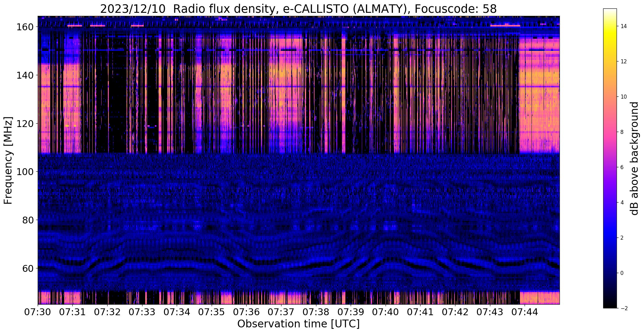Viewport: 644px width, 333px height.
Task: Click the colorbar tick value 10
Action: [624, 97]
